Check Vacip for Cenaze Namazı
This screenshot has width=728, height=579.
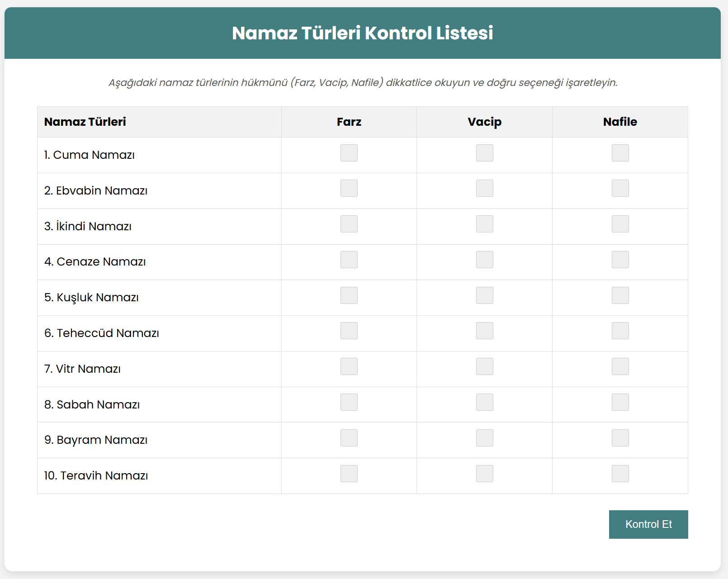(x=485, y=260)
